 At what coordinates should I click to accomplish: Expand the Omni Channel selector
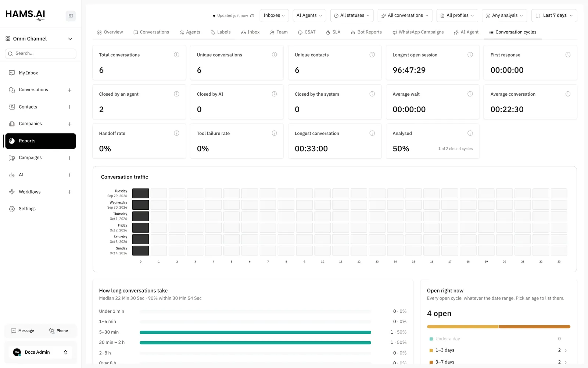click(x=39, y=39)
